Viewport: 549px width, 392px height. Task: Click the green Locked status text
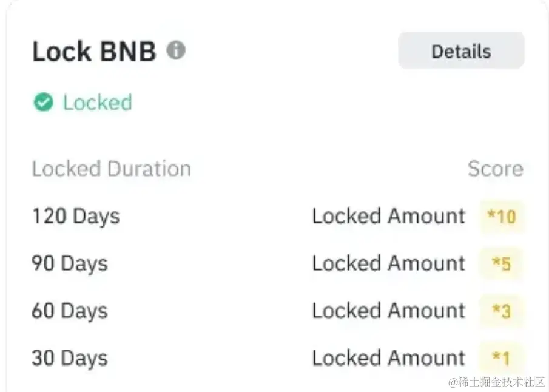click(97, 103)
